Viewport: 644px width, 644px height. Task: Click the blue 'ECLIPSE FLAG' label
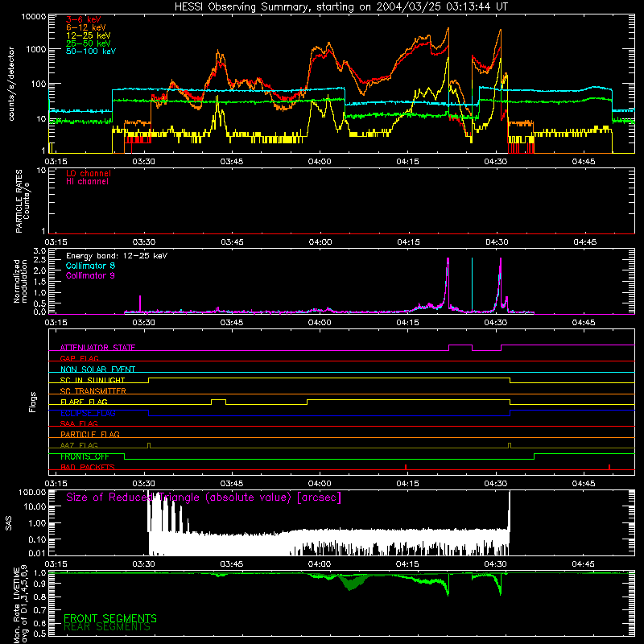click(x=88, y=413)
